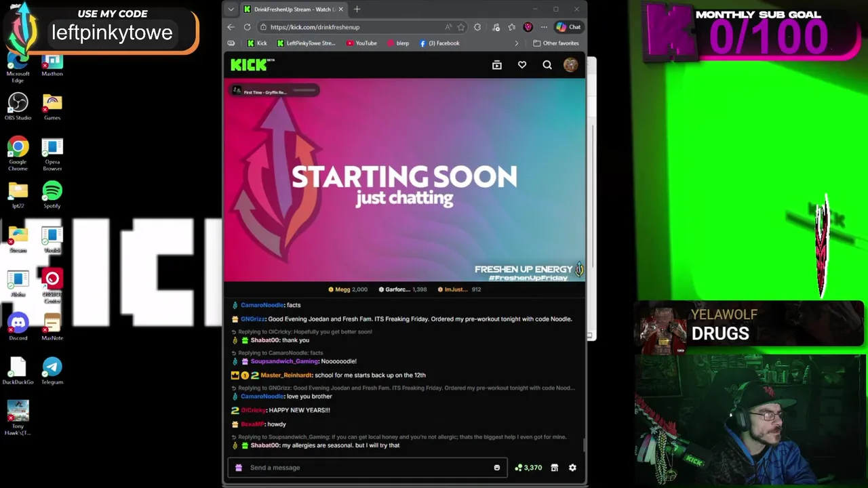Open Telegram desktop shortcut
This screenshot has width=868, height=488.
[52, 371]
